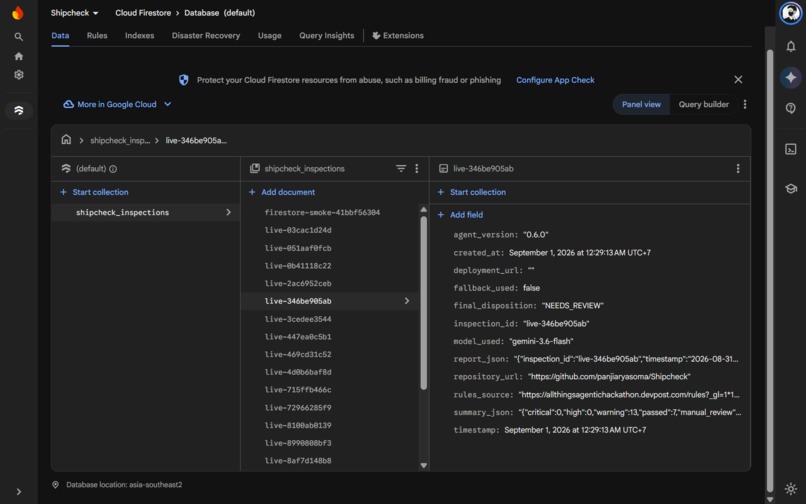Expand the left navigation sidebar arrow
Image resolution: width=806 pixels, height=504 pixels.
[19, 492]
